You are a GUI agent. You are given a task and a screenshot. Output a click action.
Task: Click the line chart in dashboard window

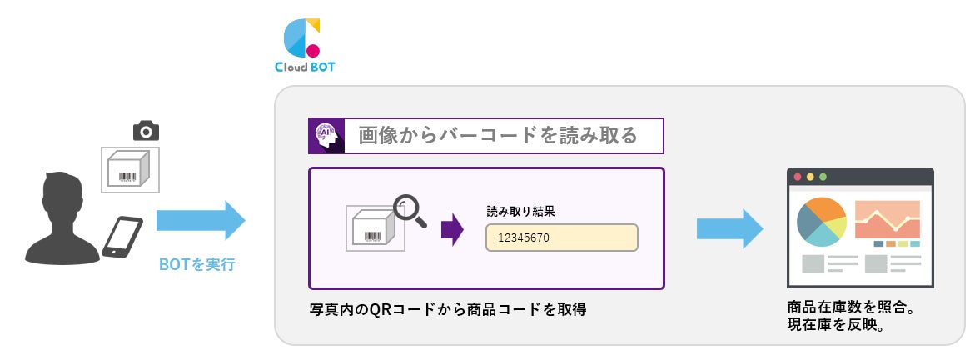pyautogui.click(x=888, y=219)
